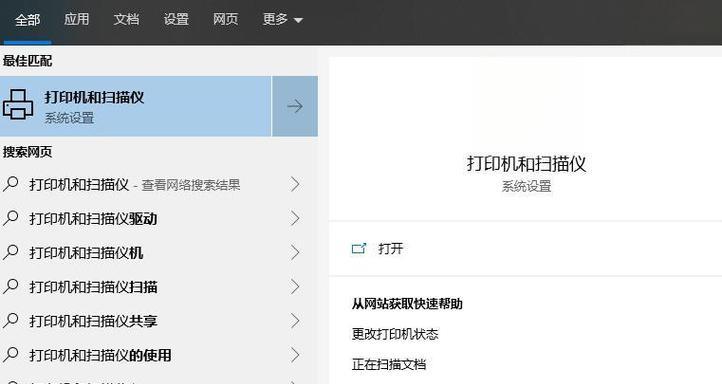Open the 打印机和扫描仪 best match result
This screenshot has width=722, height=384.
(136, 106)
